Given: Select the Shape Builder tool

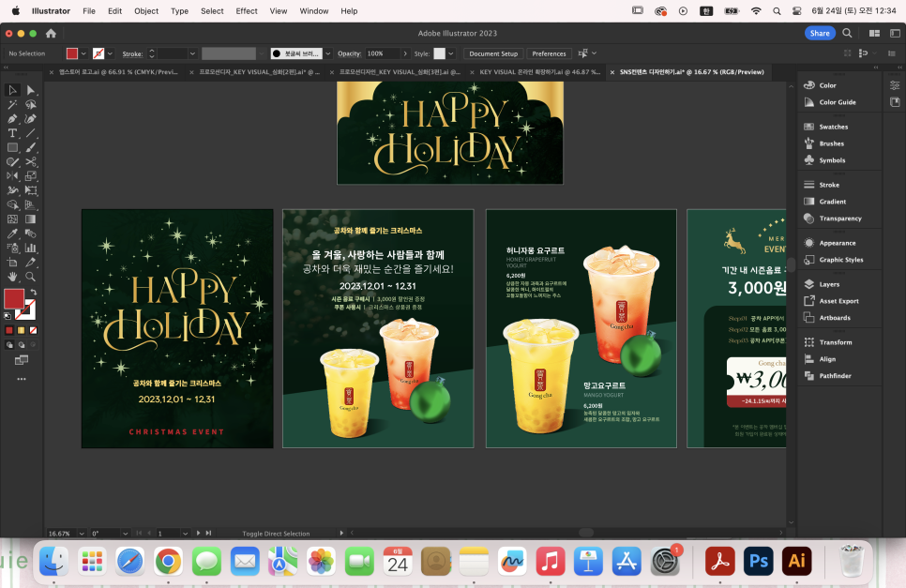Looking at the screenshot, I should 12,205.
